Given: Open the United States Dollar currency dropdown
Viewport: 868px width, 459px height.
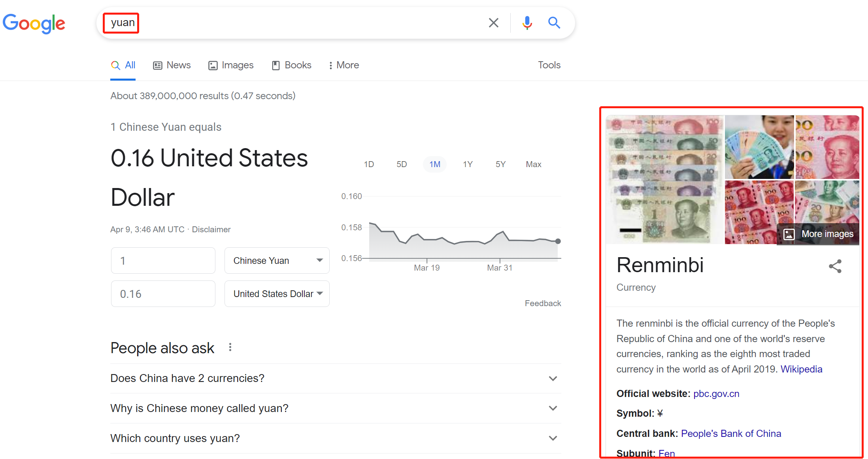Looking at the screenshot, I should tap(277, 294).
